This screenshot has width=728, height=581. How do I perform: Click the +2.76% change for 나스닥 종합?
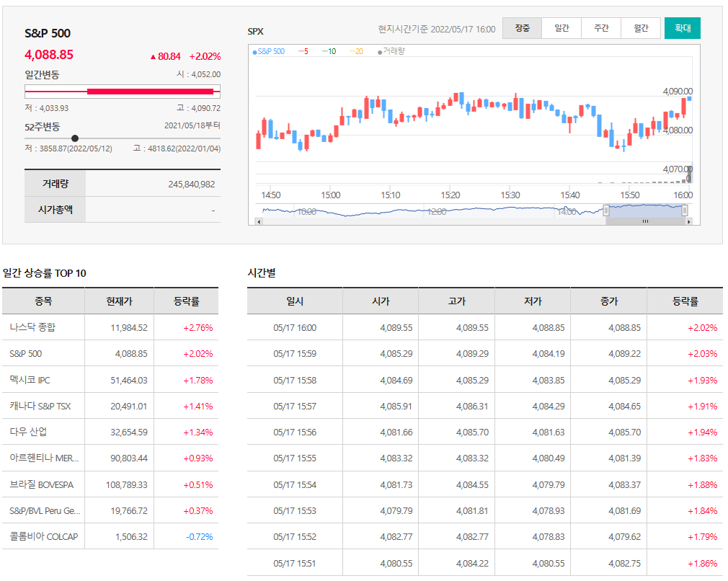point(197,328)
